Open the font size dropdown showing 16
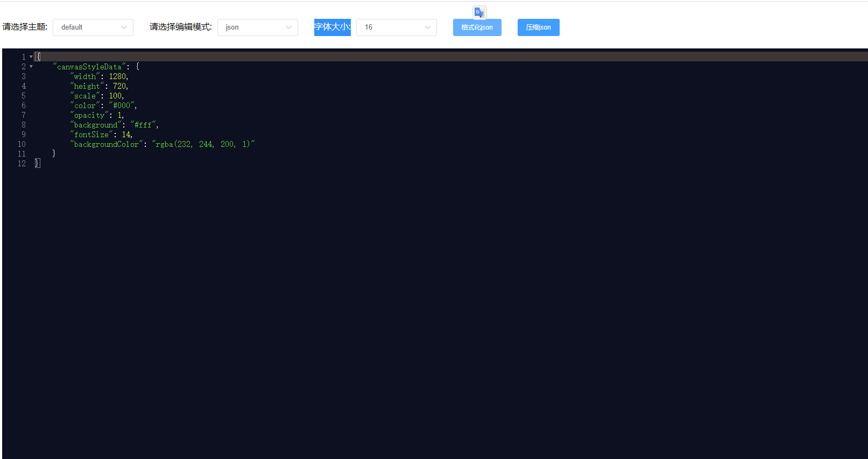Viewport: 868px width, 459px height. [397, 27]
